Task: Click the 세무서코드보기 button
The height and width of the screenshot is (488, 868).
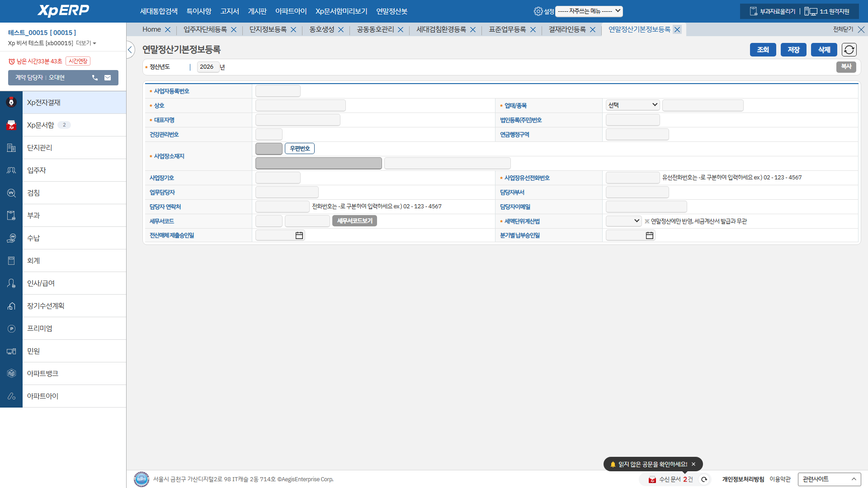Action: click(x=354, y=221)
